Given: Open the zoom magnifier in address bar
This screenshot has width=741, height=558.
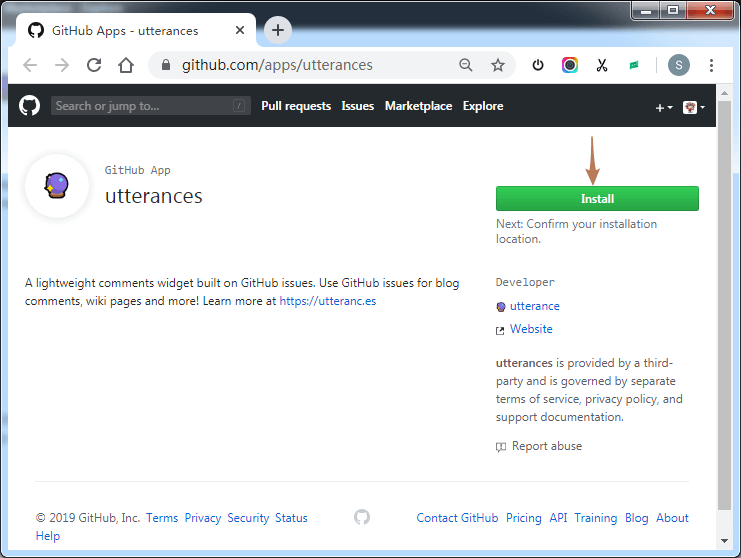Looking at the screenshot, I should pos(465,65).
